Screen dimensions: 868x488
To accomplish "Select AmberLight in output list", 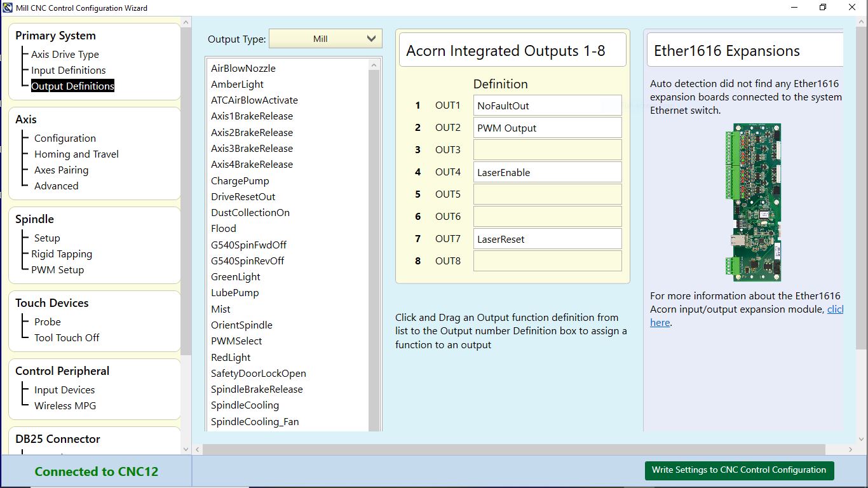I will pos(237,84).
